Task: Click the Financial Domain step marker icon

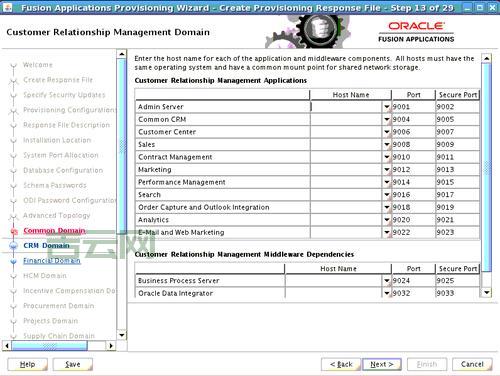Action: 14,261
